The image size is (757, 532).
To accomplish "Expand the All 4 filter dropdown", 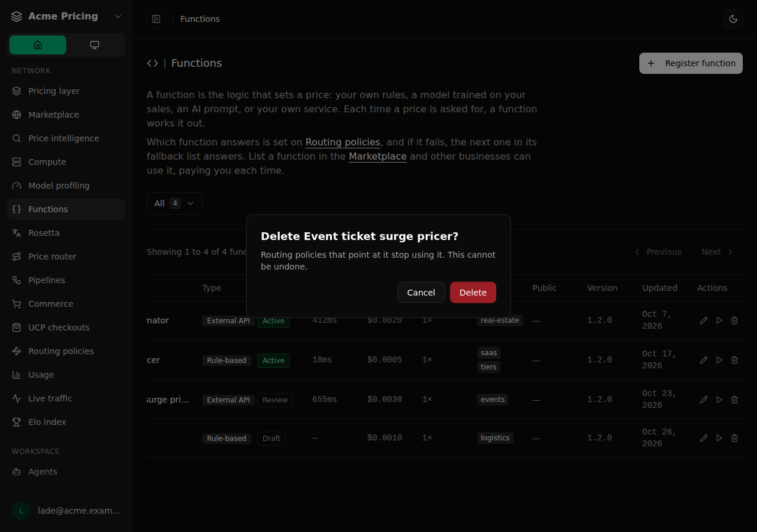I will click(174, 203).
